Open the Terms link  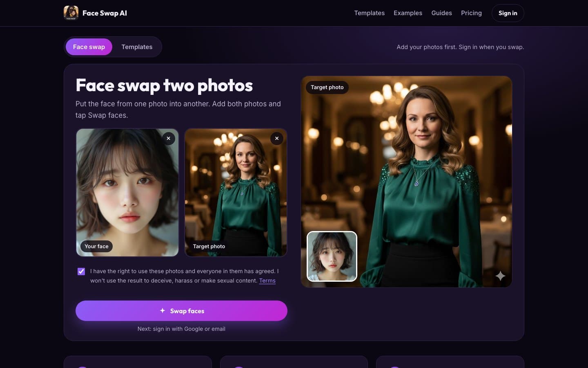(267, 280)
